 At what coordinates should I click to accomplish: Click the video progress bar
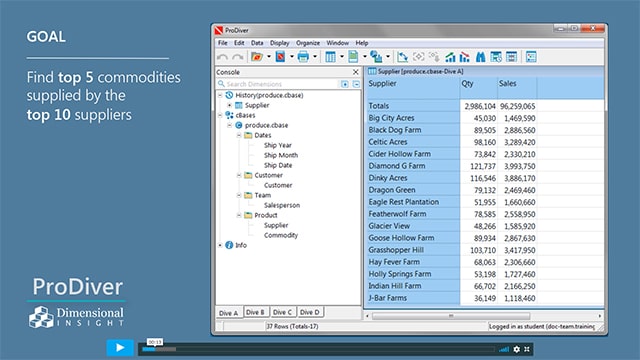318,349
